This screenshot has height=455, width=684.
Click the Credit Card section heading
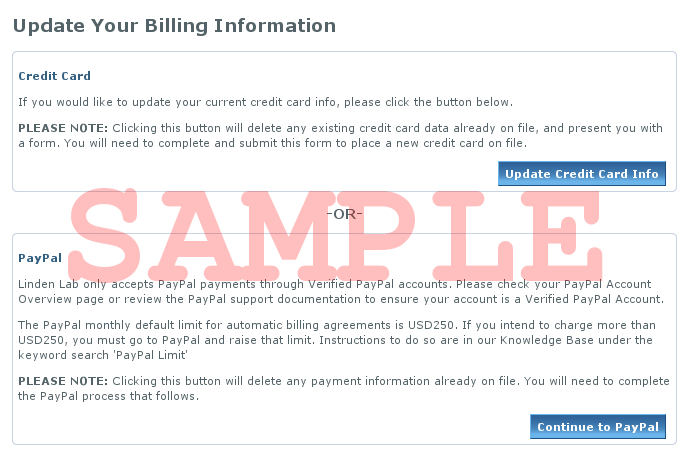[55, 76]
